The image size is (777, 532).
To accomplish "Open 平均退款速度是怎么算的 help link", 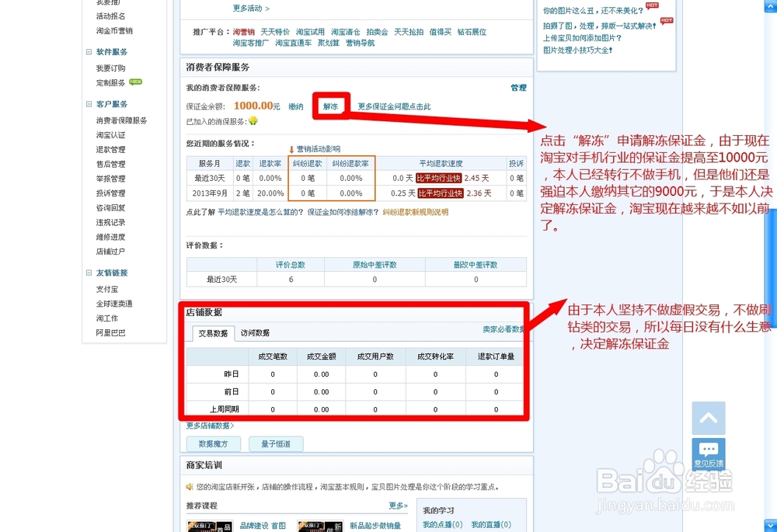I will (260, 212).
